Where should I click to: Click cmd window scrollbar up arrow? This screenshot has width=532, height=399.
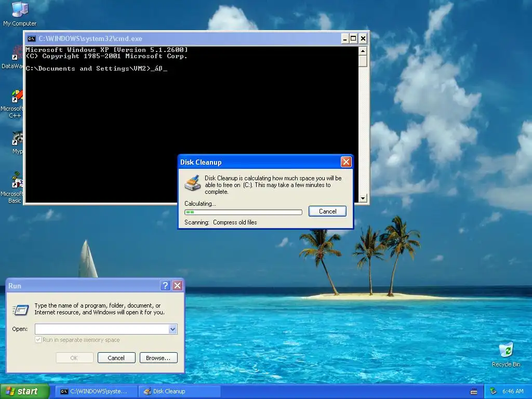coord(363,51)
